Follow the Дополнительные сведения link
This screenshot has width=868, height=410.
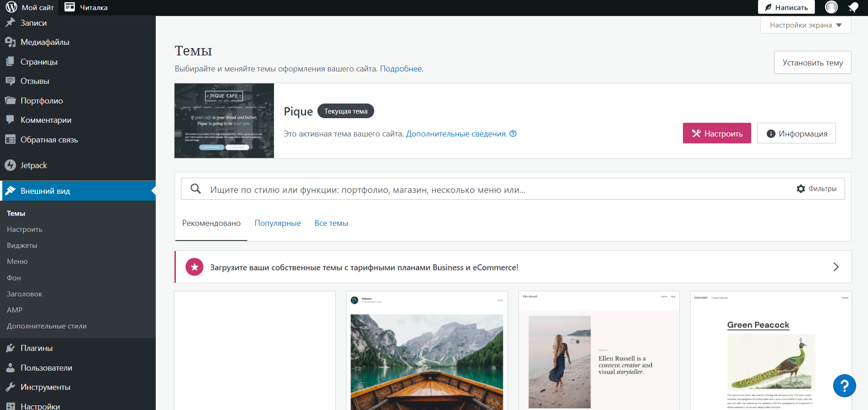pyautogui.click(x=456, y=134)
